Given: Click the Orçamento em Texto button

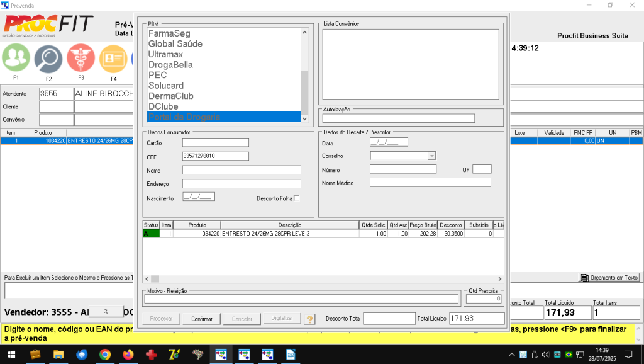Looking at the screenshot, I should [x=609, y=277].
